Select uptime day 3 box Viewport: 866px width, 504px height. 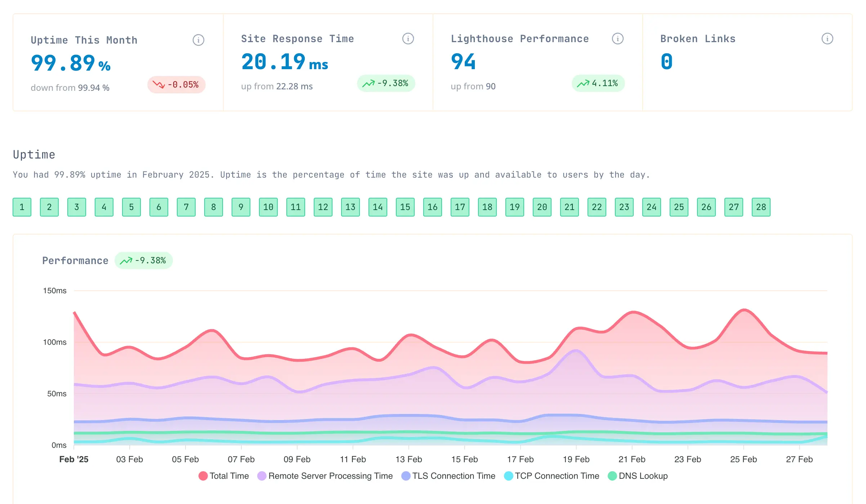[77, 207]
